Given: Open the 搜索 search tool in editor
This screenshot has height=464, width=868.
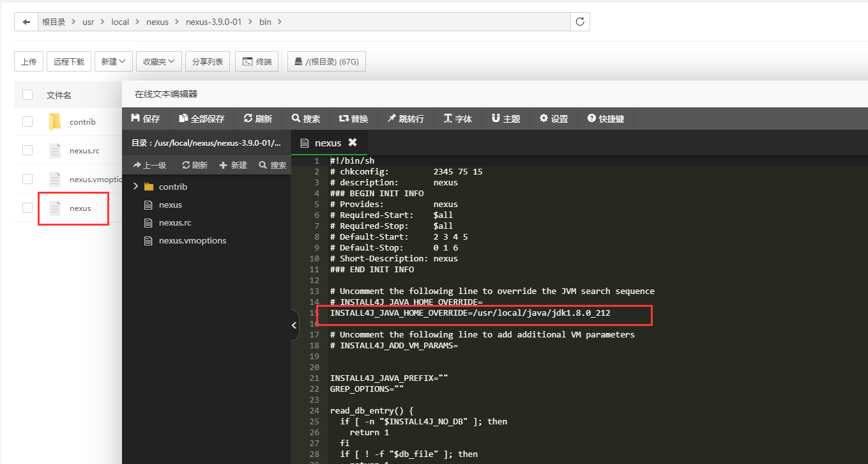Looking at the screenshot, I should [x=305, y=118].
